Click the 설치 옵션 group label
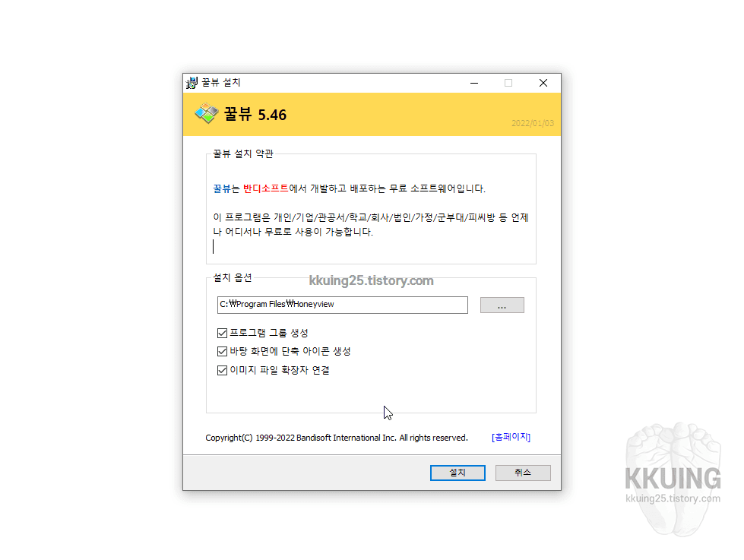The image size is (744, 560). 233,277
